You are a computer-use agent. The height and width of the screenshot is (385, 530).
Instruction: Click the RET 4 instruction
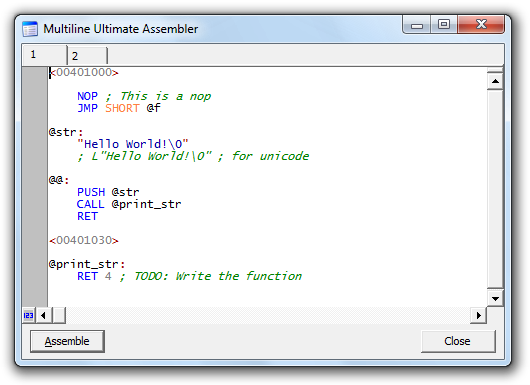(x=94, y=276)
